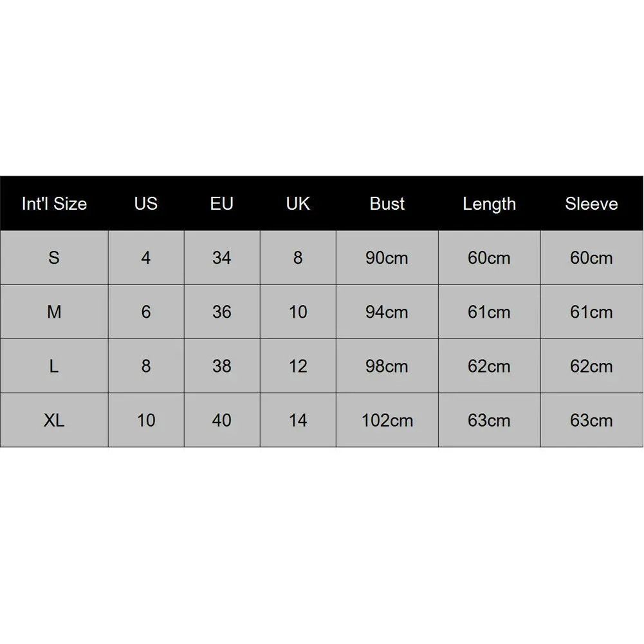
Task: Click the 98cm bust cell
Action: pyautogui.click(x=387, y=366)
